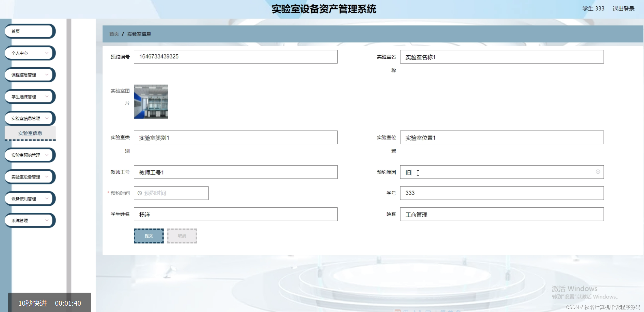644x312 pixels.
Task: Click the 提交 submit button
Action: (149, 236)
